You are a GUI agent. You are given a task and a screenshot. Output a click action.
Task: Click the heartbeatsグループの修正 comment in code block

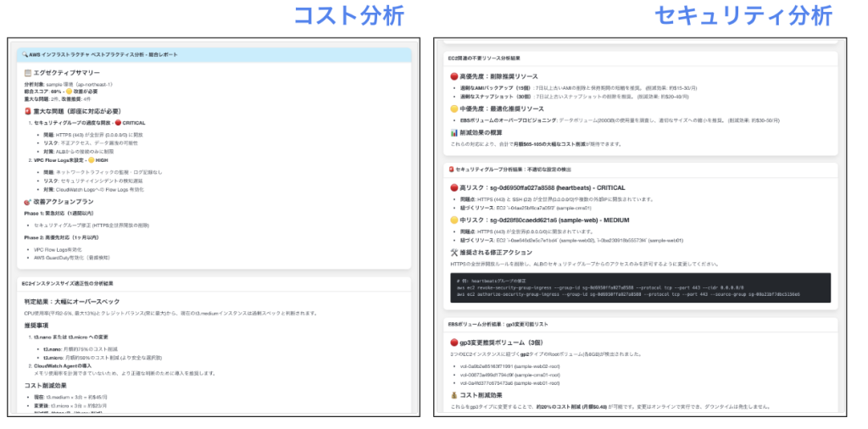point(489,281)
